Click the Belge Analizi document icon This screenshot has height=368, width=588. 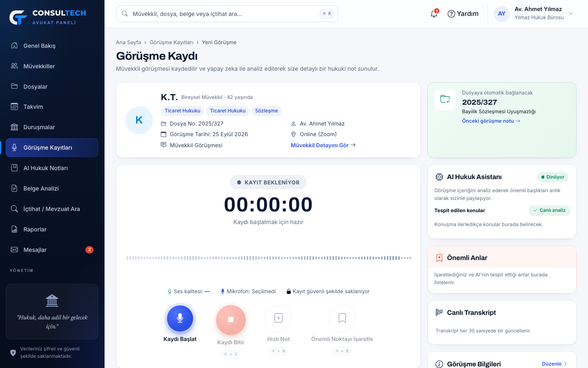[x=14, y=188]
